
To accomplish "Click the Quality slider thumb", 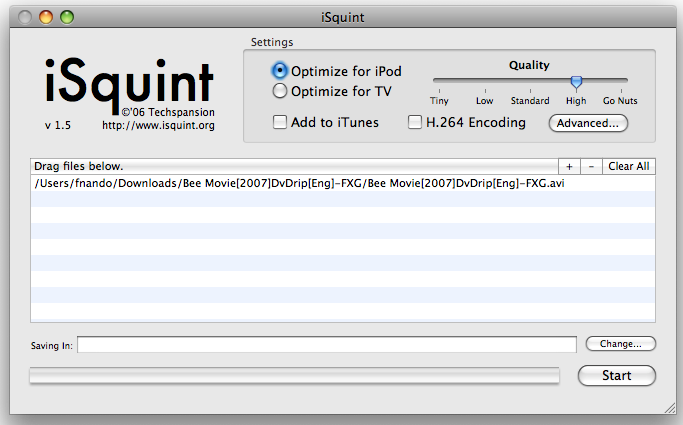I will (x=576, y=82).
